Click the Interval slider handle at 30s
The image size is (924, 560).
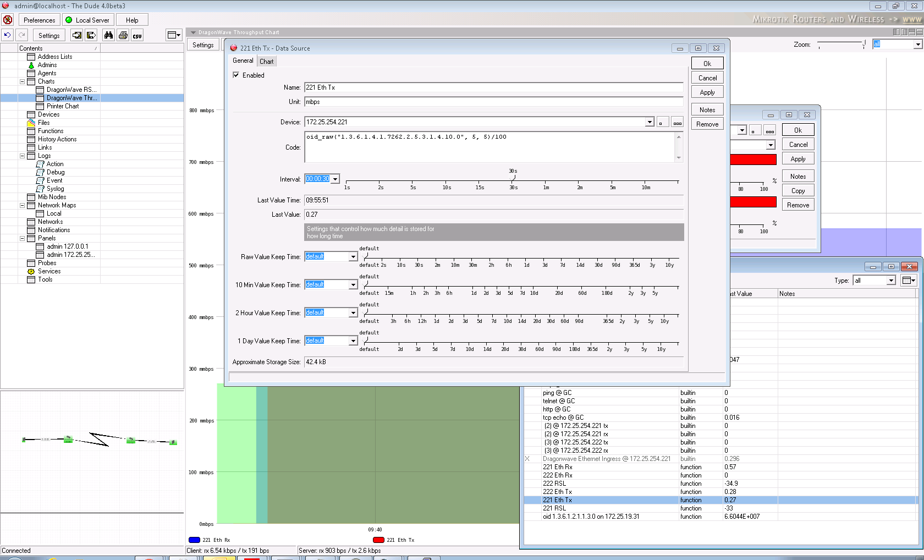[x=513, y=178]
